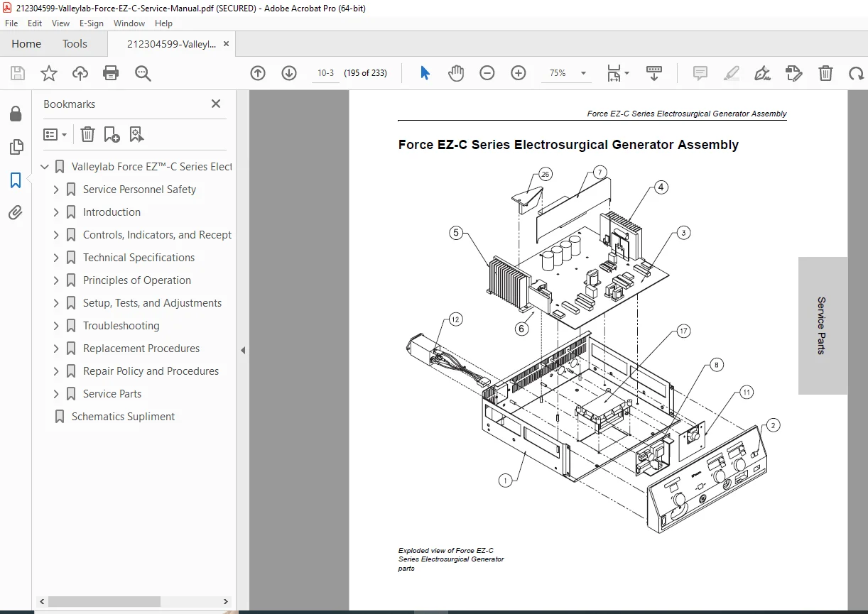The height and width of the screenshot is (614, 868).
Task: Add a new bookmark
Action: point(112,134)
